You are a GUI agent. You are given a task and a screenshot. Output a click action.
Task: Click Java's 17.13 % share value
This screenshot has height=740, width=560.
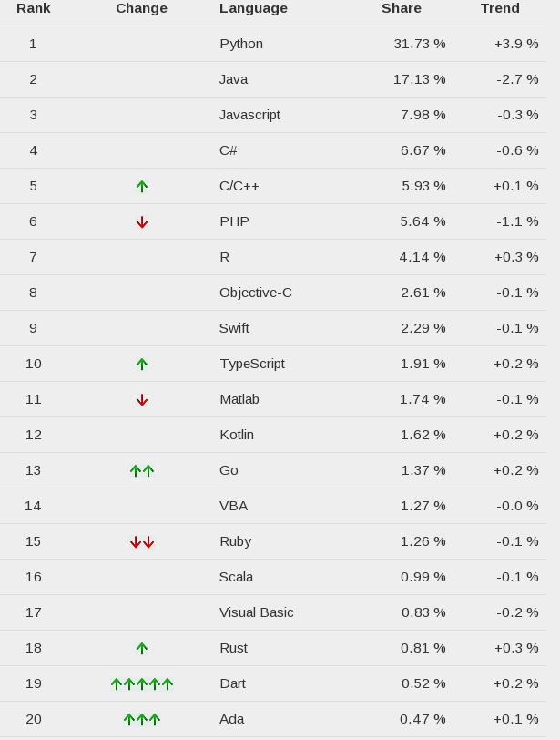coord(420,79)
